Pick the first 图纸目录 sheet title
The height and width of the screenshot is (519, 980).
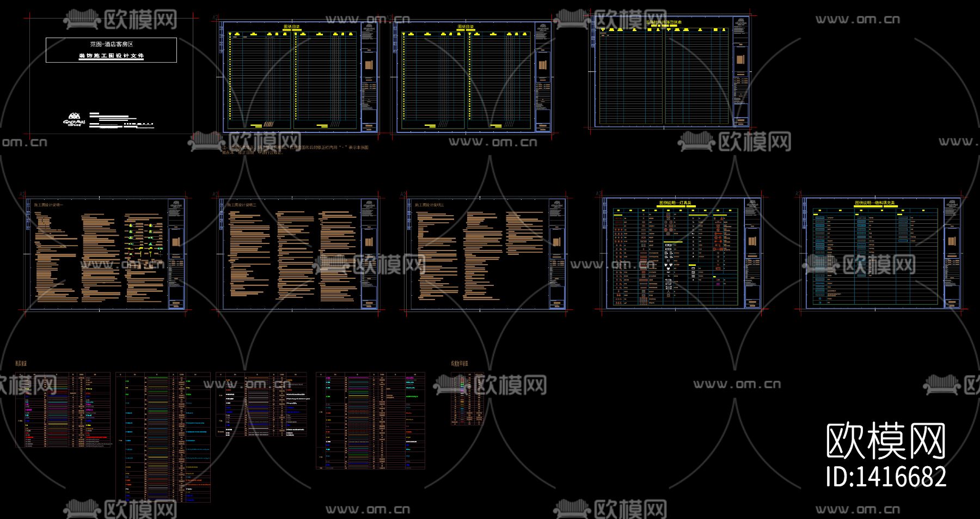[292, 27]
